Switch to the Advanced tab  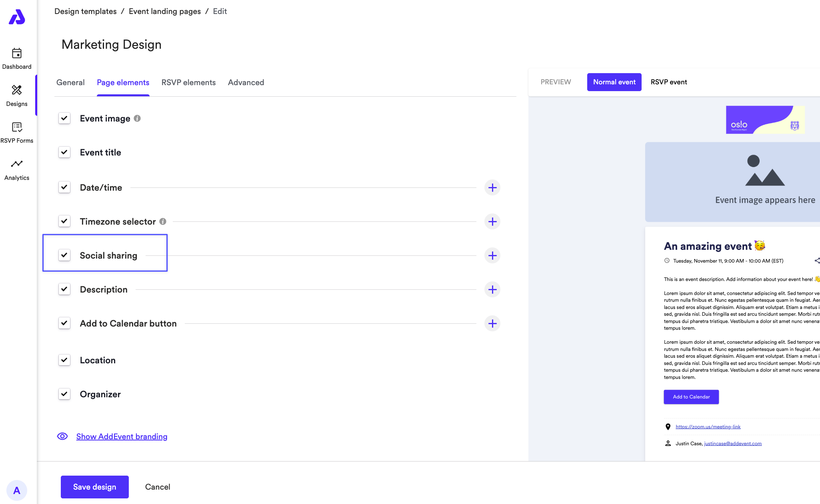[x=246, y=82]
